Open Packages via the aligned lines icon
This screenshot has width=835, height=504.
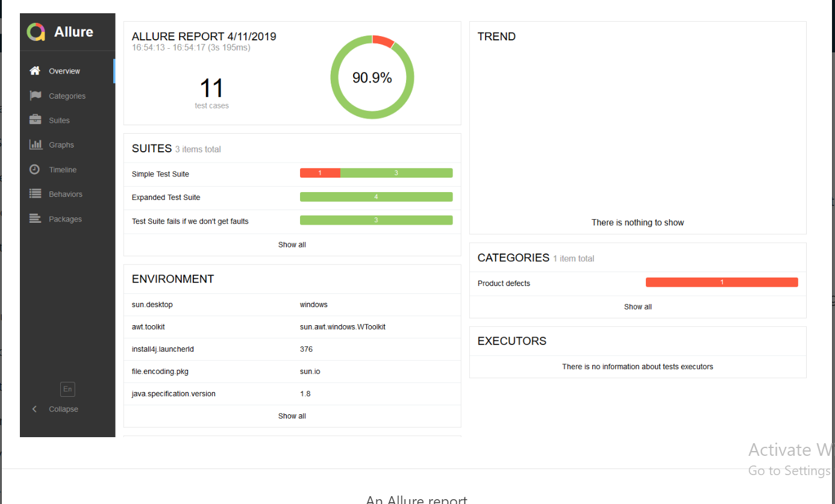36,219
